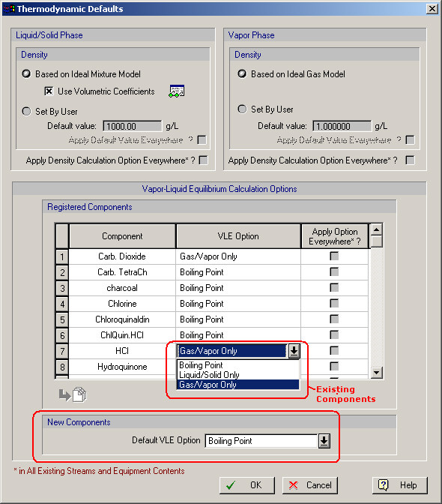Click the scroll up arrow of the components table
The image size is (442, 504).
coord(376,229)
